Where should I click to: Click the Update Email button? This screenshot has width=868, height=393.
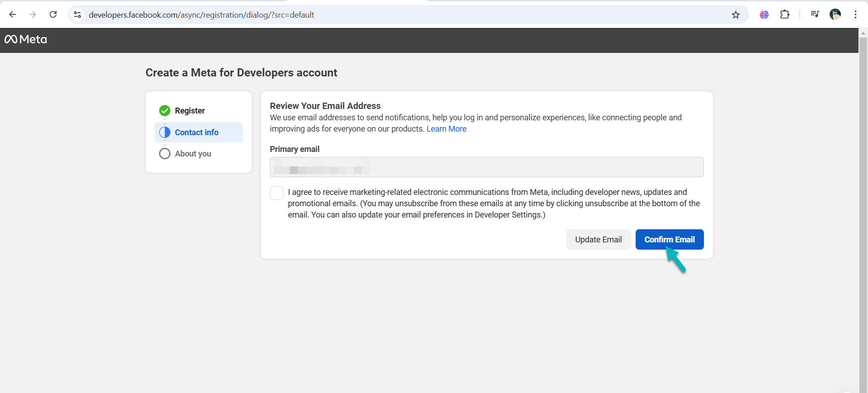click(x=598, y=239)
